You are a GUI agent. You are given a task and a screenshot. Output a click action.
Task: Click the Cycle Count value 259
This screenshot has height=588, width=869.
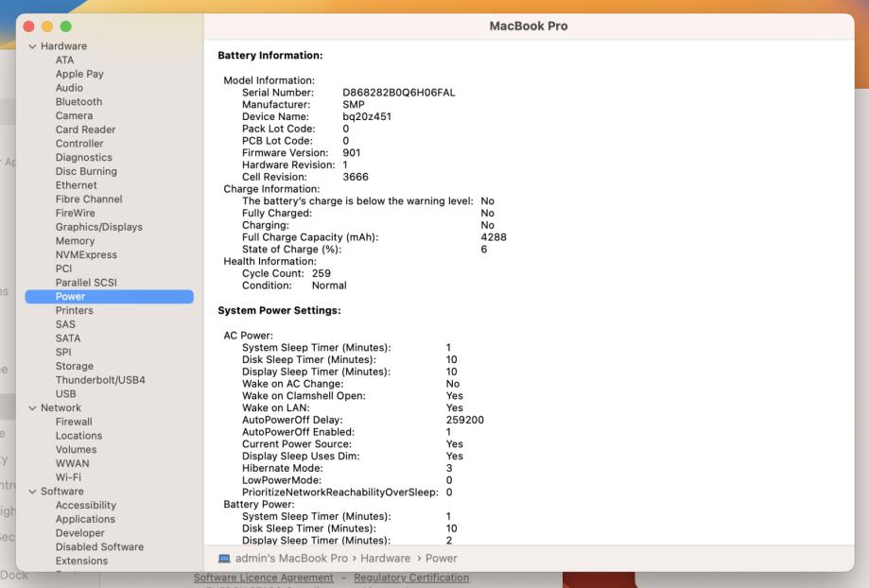321,273
